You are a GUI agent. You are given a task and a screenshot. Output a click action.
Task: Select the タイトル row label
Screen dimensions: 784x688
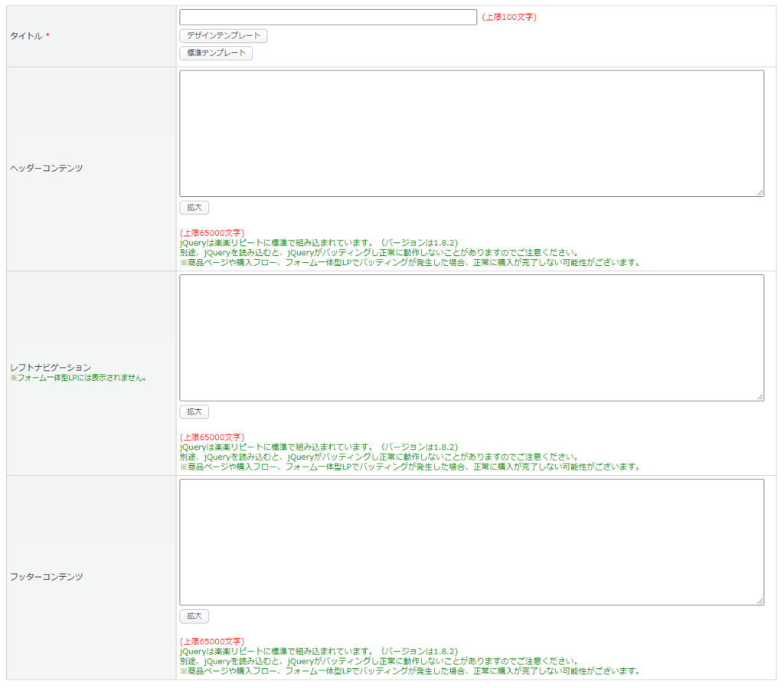coord(26,35)
